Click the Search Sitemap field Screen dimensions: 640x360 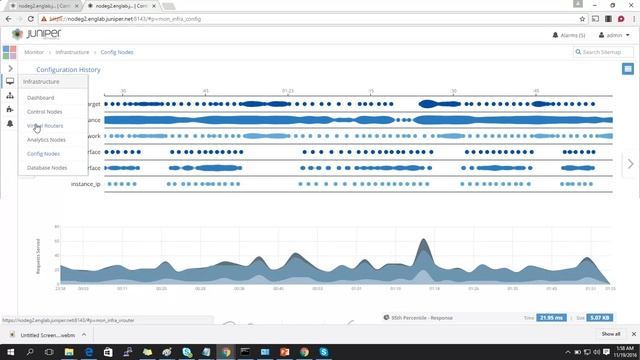pos(603,52)
